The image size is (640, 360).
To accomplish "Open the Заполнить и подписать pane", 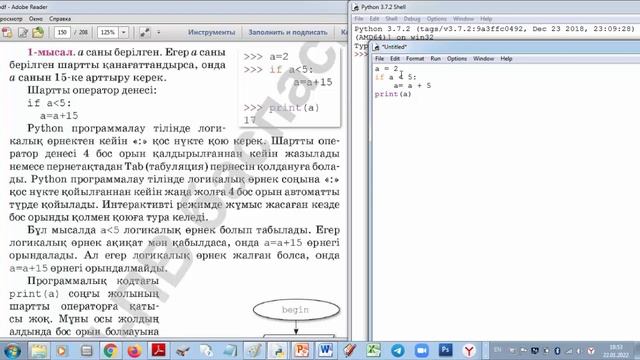I will 288,32.
